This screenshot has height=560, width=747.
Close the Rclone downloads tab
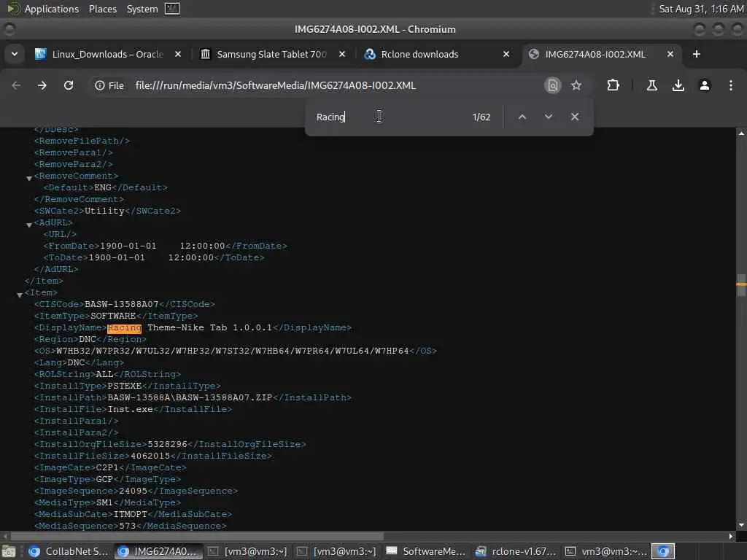coord(506,54)
